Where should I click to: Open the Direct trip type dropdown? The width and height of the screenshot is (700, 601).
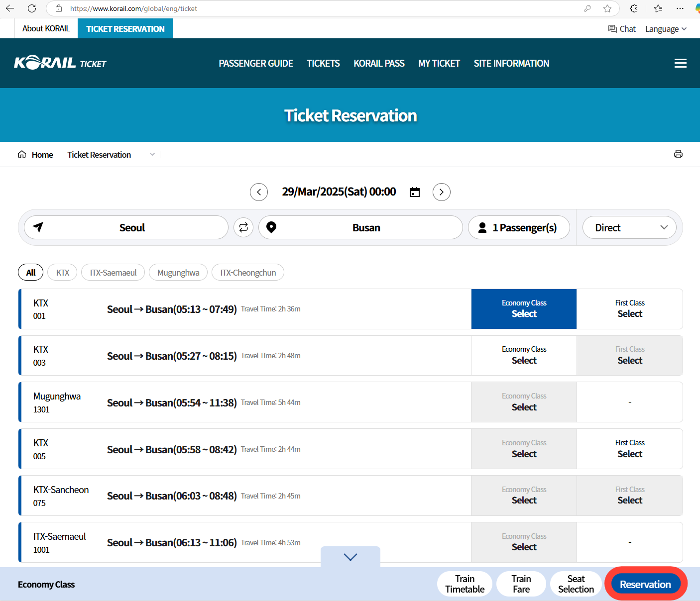pos(629,227)
